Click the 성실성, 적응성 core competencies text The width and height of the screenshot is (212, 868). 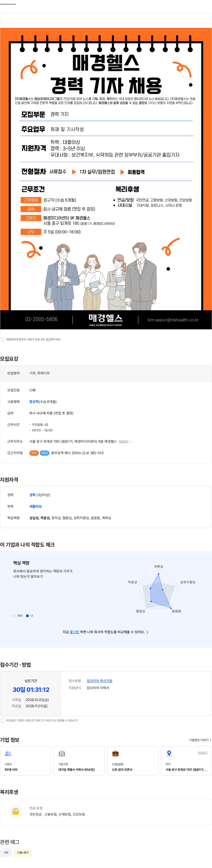[40, 518]
